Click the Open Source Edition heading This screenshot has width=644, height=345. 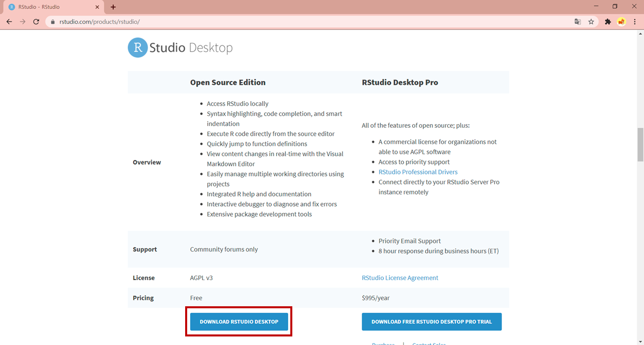coord(228,82)
